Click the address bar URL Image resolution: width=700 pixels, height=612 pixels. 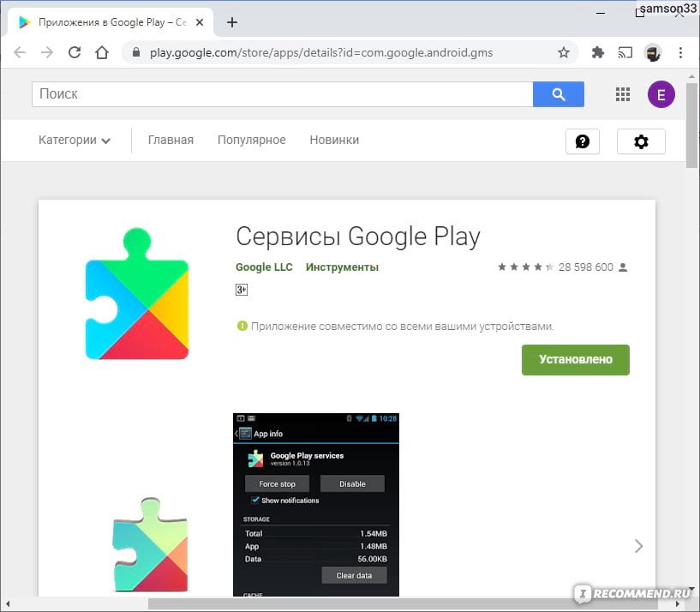pos(321,52)
